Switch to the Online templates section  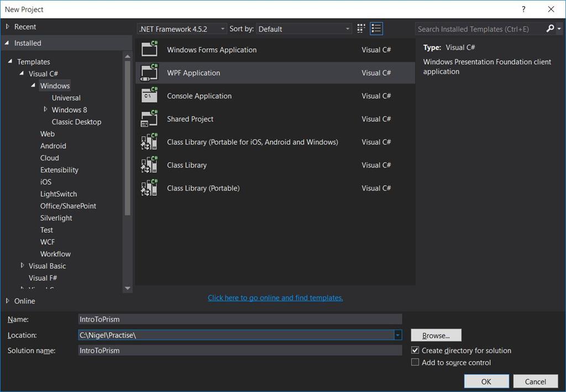(23, 301)
